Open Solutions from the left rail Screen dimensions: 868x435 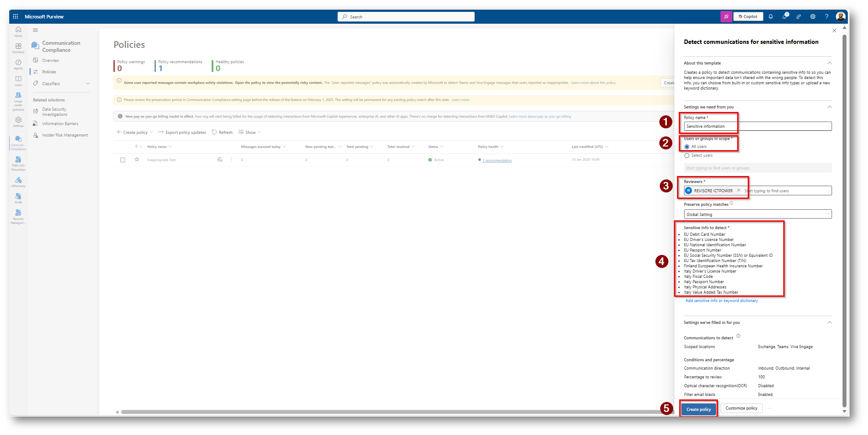[18, 48]
